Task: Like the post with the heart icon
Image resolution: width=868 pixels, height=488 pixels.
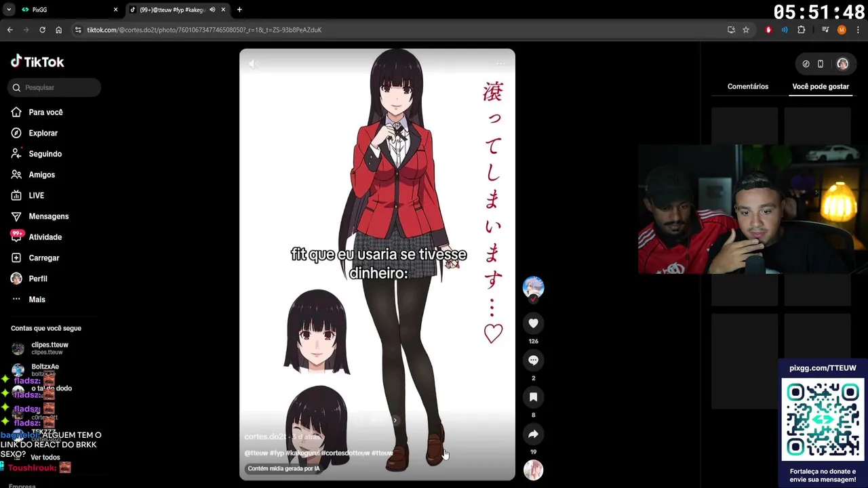Action: click(533, 323)
